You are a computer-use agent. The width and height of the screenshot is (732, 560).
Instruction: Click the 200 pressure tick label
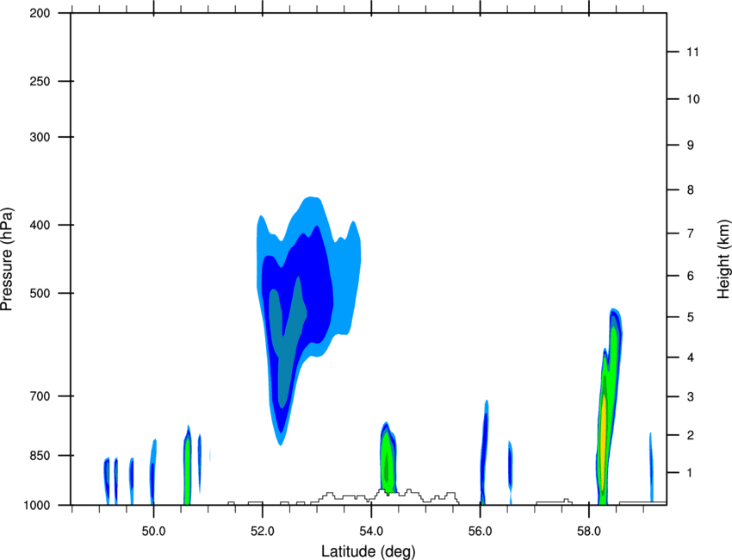click(40, 13)
